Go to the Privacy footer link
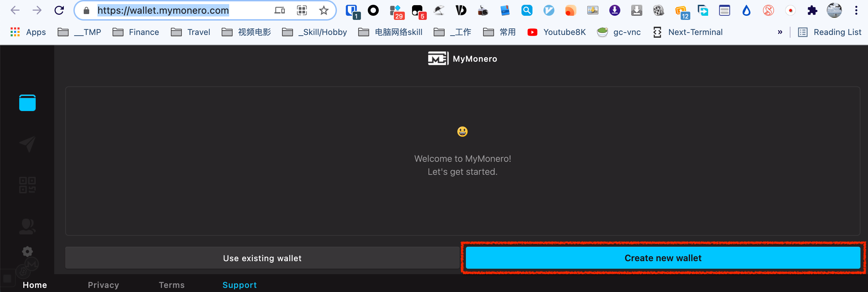Image resolution: width=868 pixels, height=292 pixels. coord(103,285)
